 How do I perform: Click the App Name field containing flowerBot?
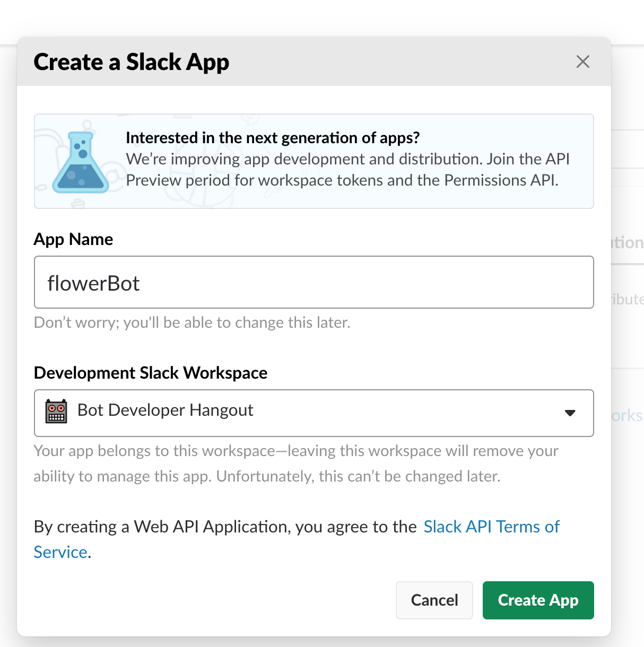(314, 282)
